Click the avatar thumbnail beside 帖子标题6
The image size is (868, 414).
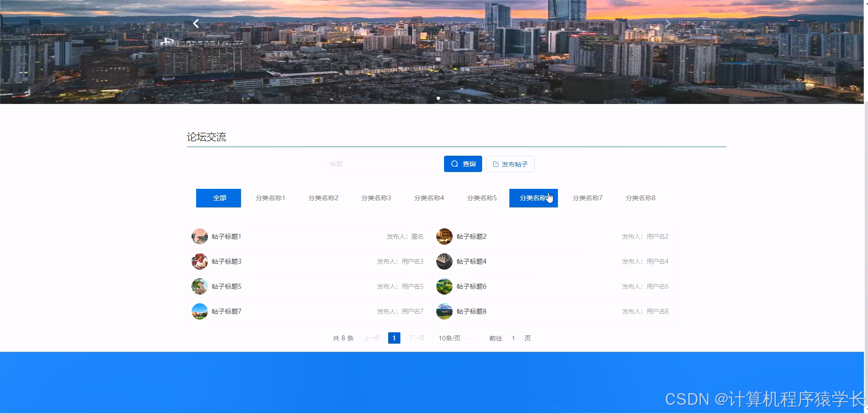click(x=444, y=286)
